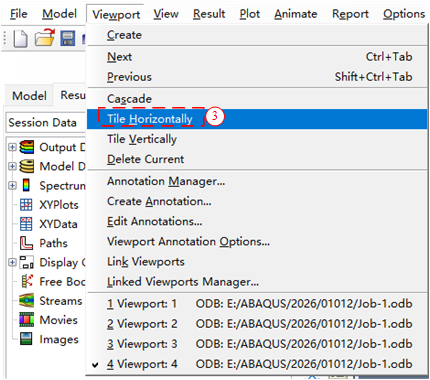Image resolution: width=430 pixels, height=380 pixels.
Task: Choose Tile Vertically
Action: [257, 139]
